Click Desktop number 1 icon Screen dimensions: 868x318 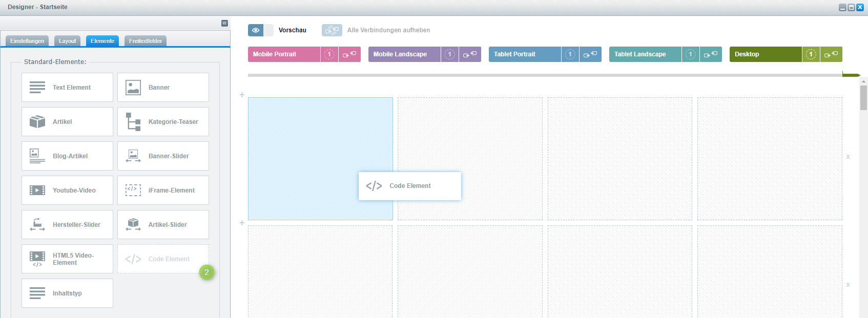811,54
